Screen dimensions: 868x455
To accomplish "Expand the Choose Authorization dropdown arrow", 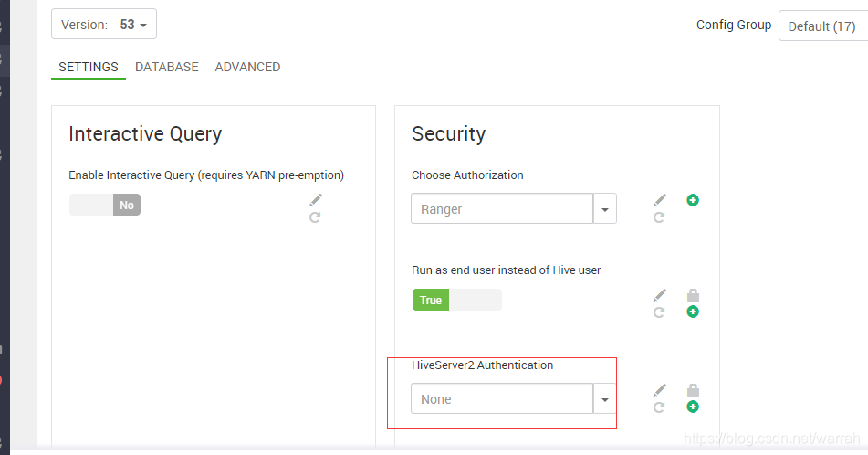I will [605, 209].
